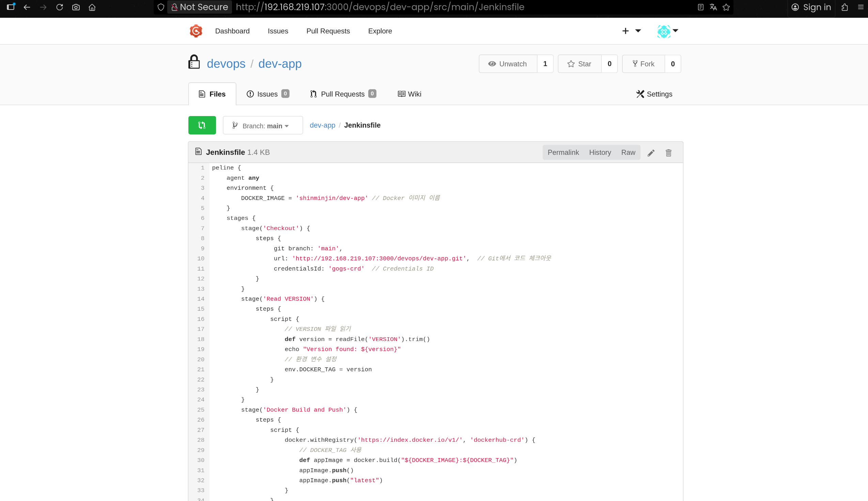Open the devops owner link
The image size is (868, 501).
[x=226, y=64]
